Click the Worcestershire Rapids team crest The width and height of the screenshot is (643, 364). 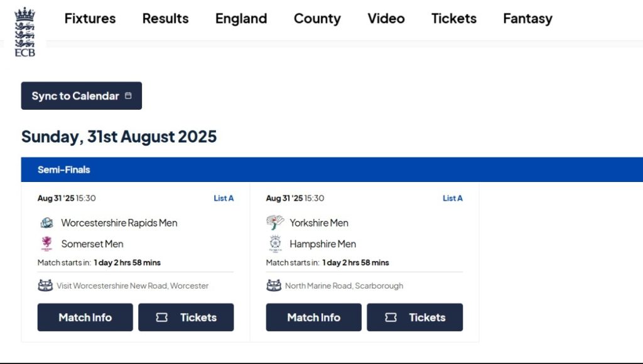(x=46, y=223)
